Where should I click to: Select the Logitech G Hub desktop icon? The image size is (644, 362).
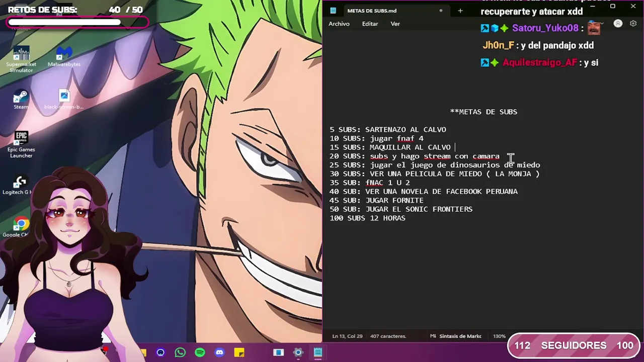(19, 185)
